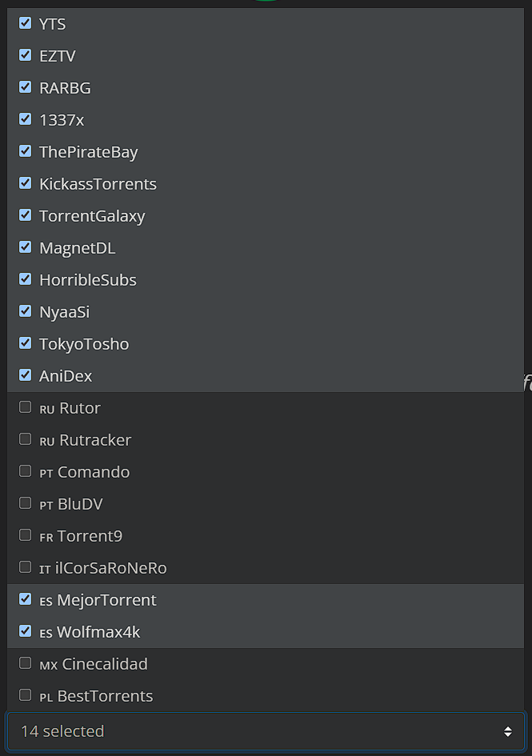Select the FR Torrent9 option
This screenshot has height=756, width=532.
point(25,535)
